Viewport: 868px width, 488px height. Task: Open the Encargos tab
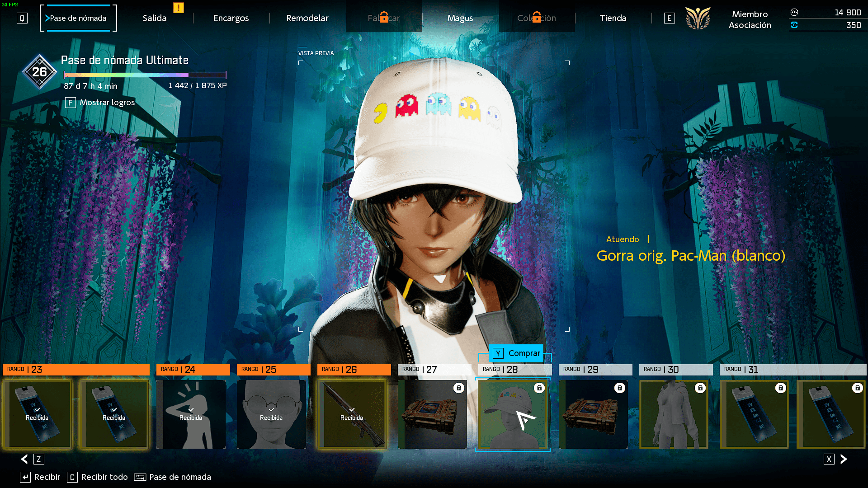[231, 18]
